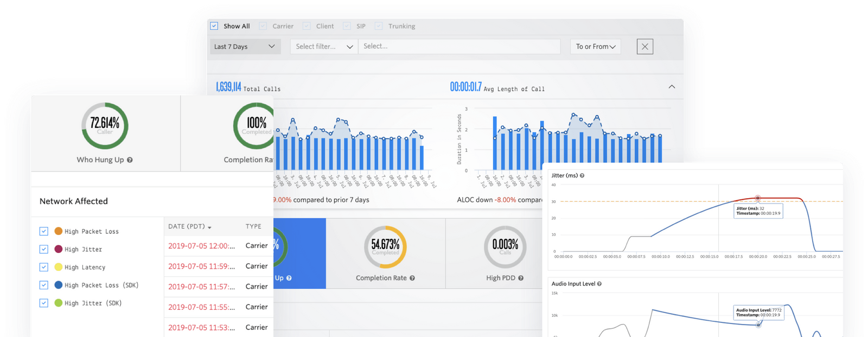Open the 2019-07-05 11:55 event row

point(219,307)
